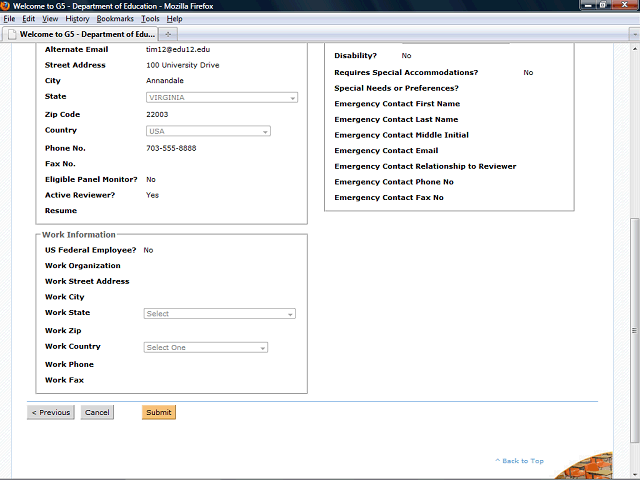Click the Requires Special Accommodations? label
This screenshot has width=640, height=480.
pos(406,73)
